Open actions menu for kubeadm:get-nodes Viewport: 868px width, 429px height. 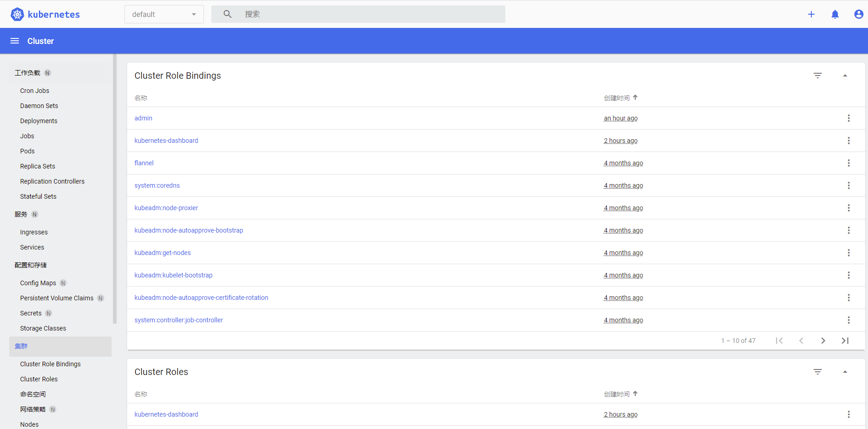coord(849,253)
